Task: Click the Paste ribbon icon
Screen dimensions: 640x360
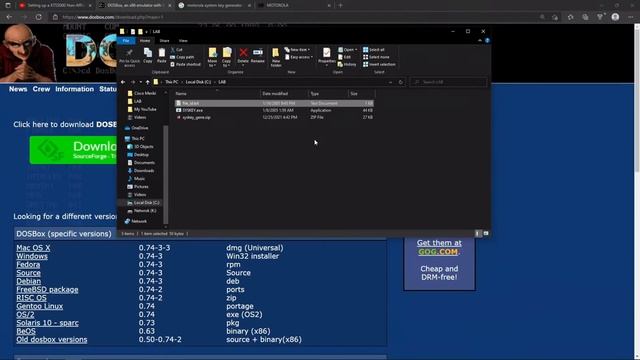Action: 162,56
